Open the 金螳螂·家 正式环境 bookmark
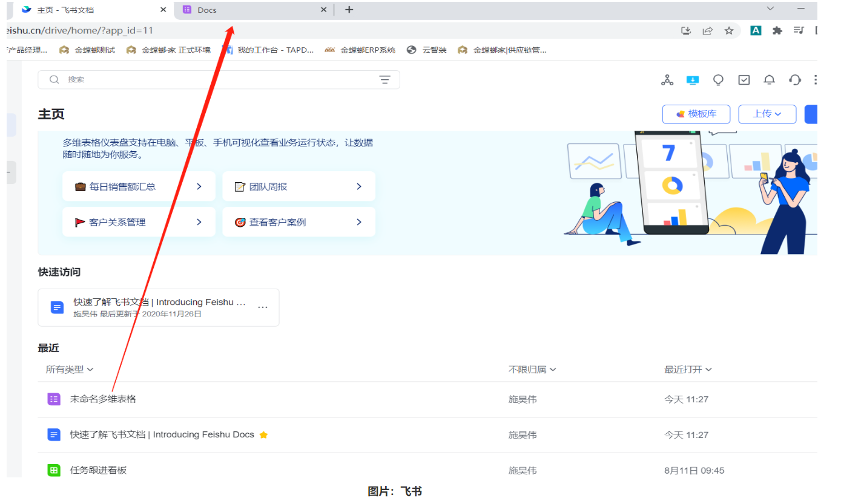The width and height of the screenshot is (841, 504). [x=168, y=50]
